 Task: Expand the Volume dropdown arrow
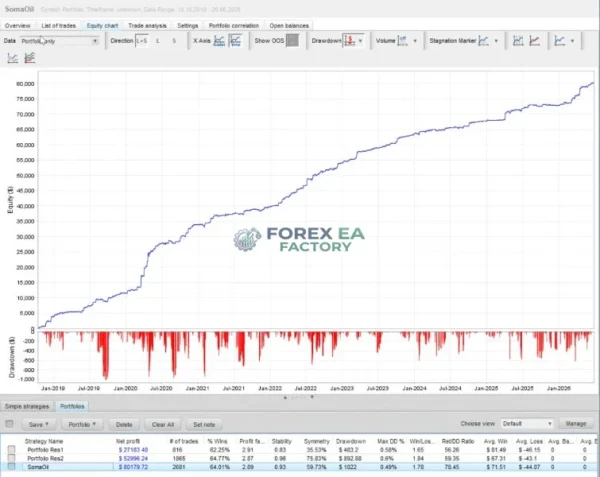pos(415,41)
